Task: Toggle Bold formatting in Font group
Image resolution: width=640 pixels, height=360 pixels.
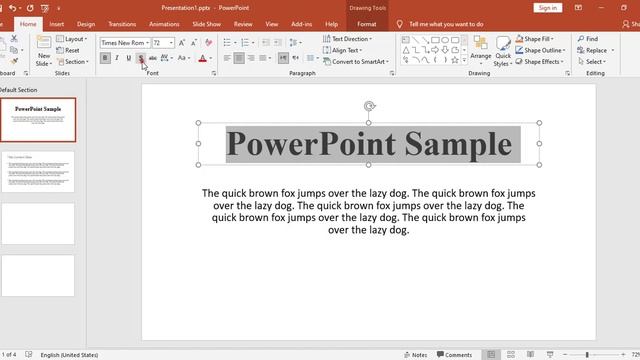Action: (x=105, y=58)
